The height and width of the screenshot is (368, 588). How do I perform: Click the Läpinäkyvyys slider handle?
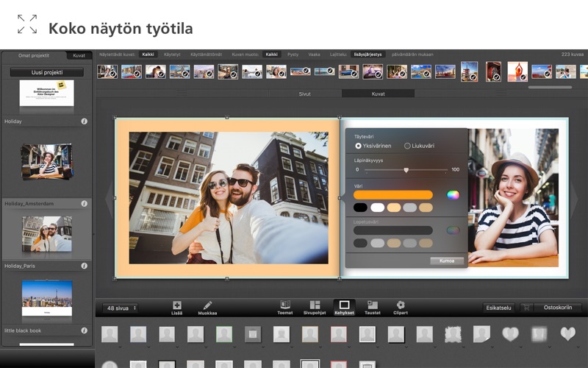coord(406,170)
